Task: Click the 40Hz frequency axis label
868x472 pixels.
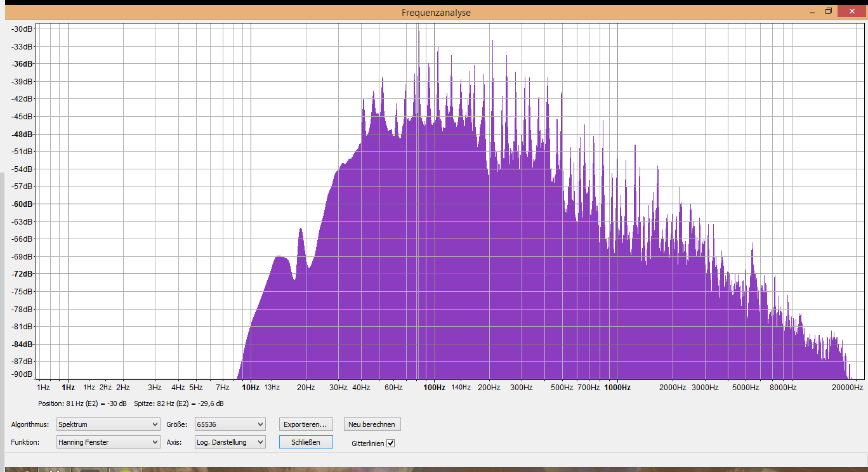Action: [x=361, y=387]
